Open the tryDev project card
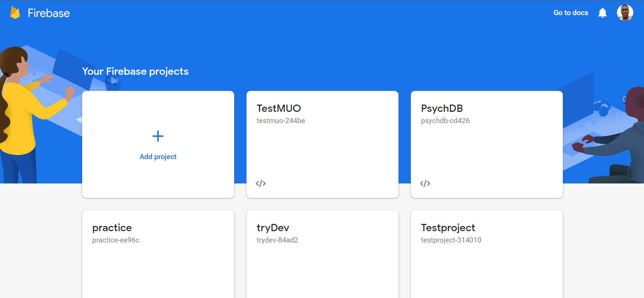This screenshot has height=298, width=644. pos(323,254)
